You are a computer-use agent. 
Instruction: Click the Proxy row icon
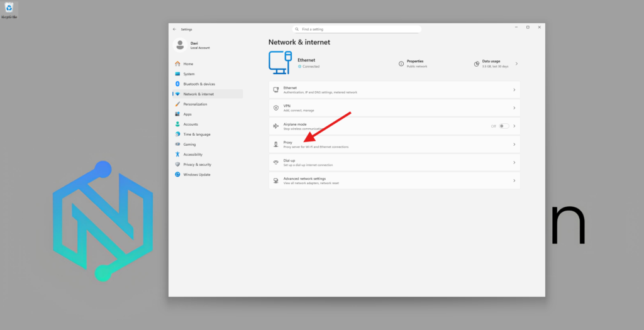[276, 145]
